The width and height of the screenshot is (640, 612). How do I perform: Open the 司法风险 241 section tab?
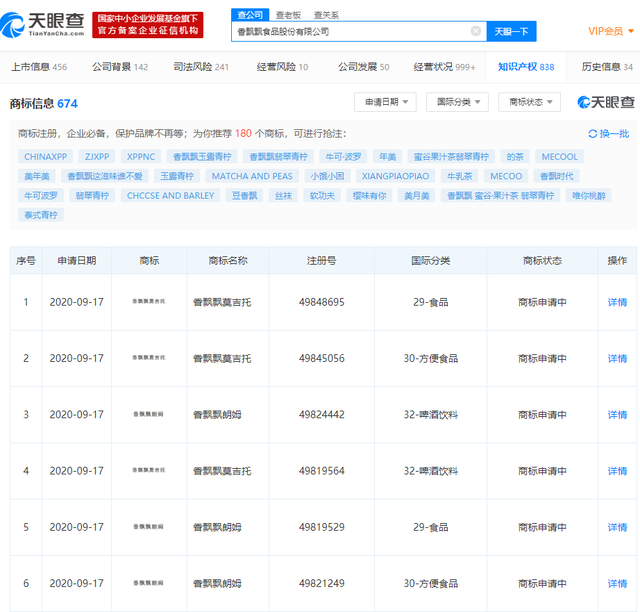(201, 67)
